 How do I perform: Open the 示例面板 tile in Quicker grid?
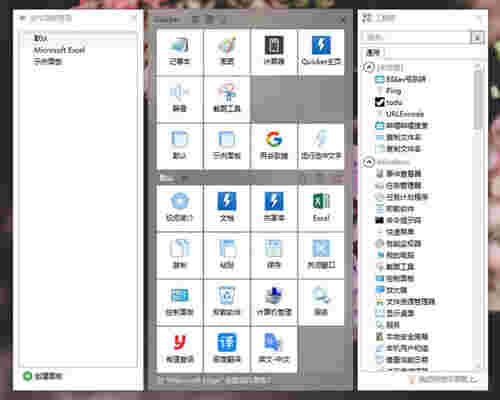coord(227,146)
